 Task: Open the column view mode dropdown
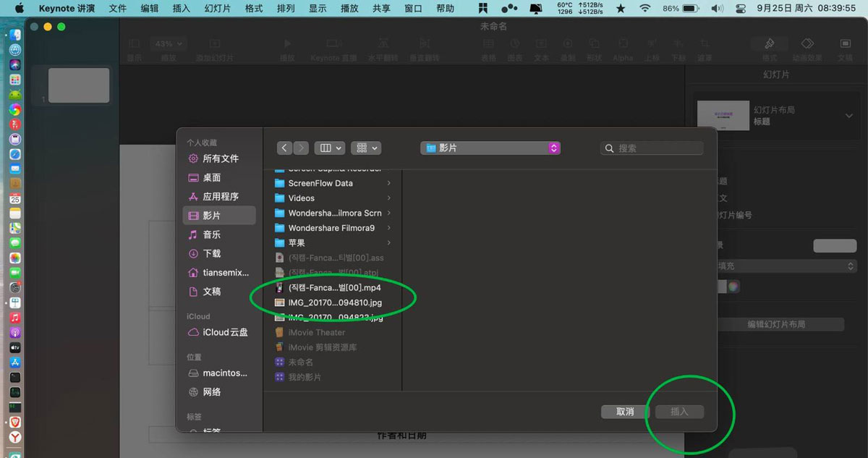coord(329,148)
